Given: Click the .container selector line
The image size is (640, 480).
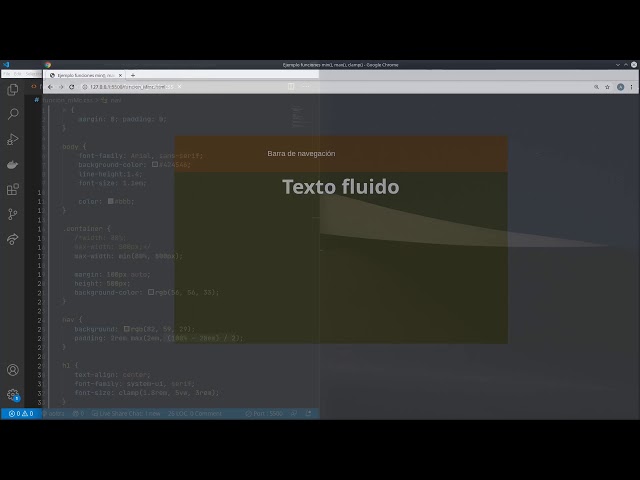Looking at the screenshot, I should point(87,229).
